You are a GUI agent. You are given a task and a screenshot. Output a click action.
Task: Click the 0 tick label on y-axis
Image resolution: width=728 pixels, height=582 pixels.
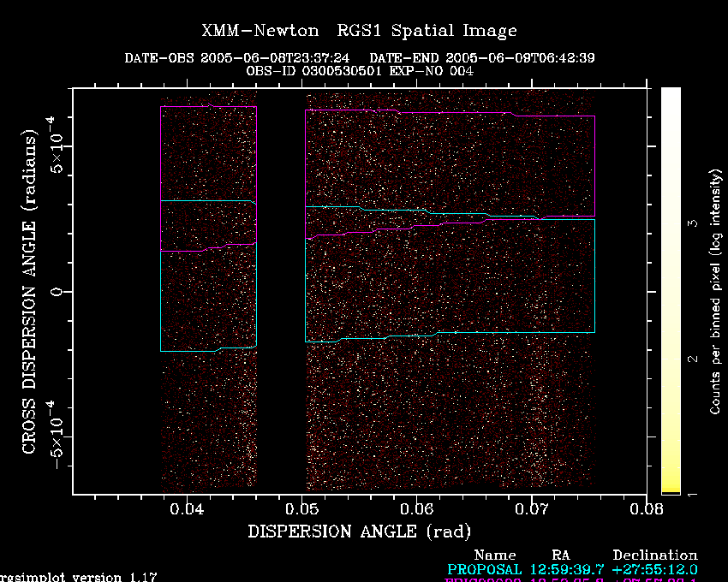point(57,292)
